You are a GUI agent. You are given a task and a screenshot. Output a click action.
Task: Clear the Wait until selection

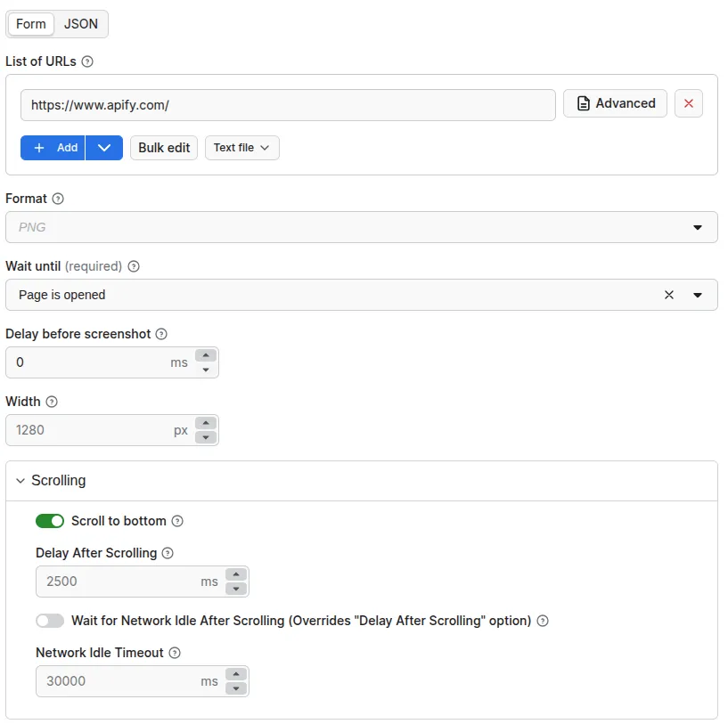point(669,295)
